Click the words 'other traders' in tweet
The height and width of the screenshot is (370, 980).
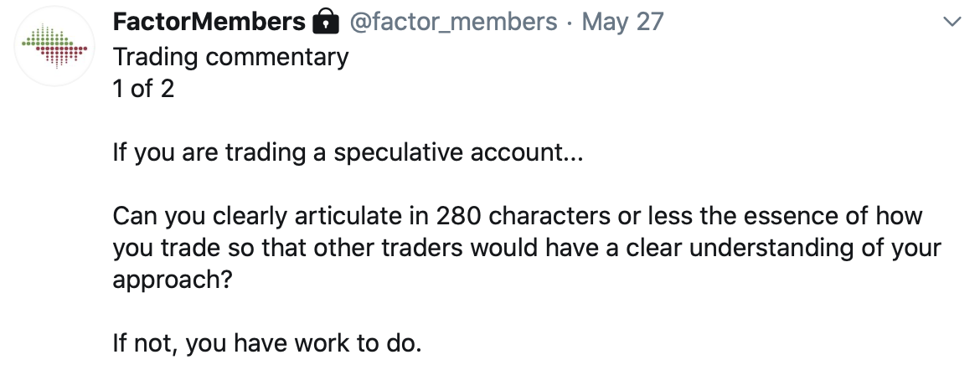388,248
